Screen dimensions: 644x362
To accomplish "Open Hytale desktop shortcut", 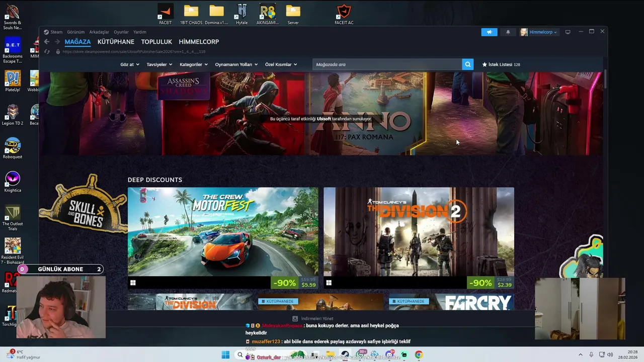I will 242,14.
